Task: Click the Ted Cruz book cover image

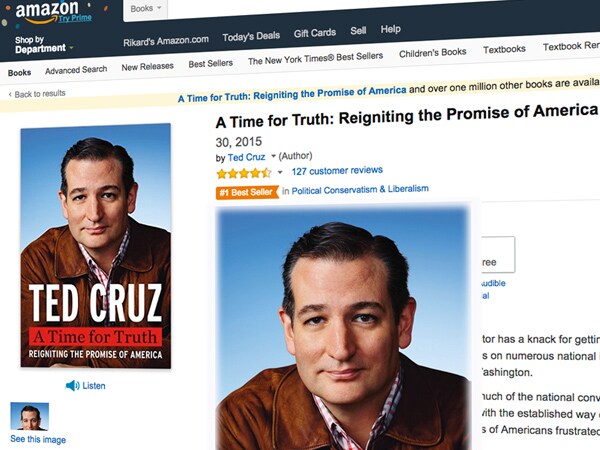Action: click(96, 246)
